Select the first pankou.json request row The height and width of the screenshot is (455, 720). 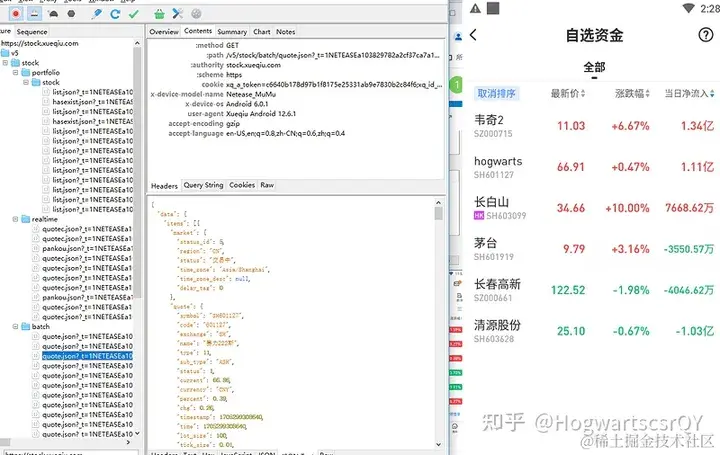[x=87, y=249]
